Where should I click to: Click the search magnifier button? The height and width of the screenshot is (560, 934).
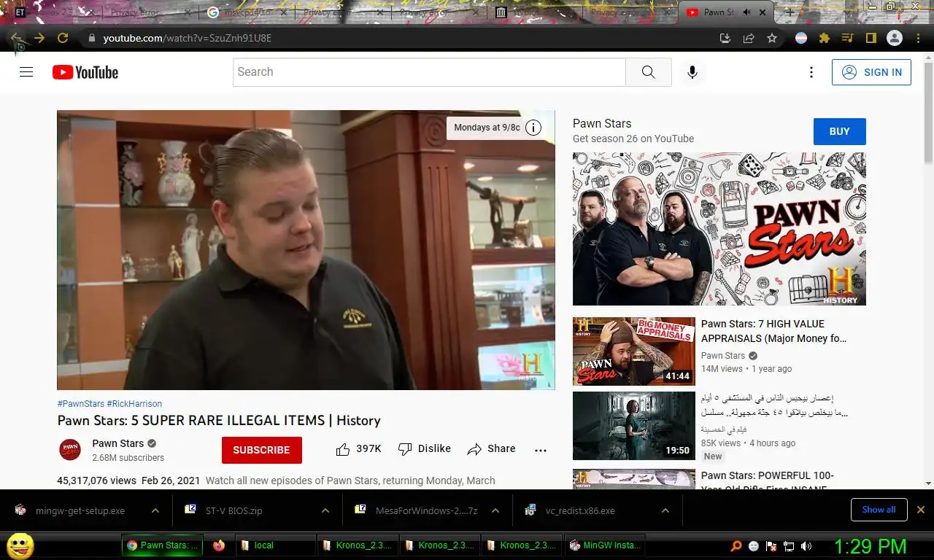pyautogui.click(x=648, y=72)
